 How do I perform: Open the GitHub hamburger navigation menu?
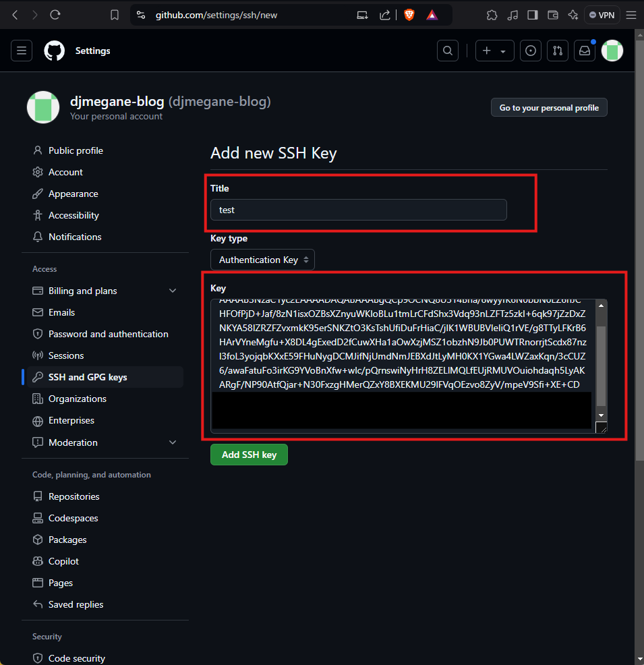point(22,51)
